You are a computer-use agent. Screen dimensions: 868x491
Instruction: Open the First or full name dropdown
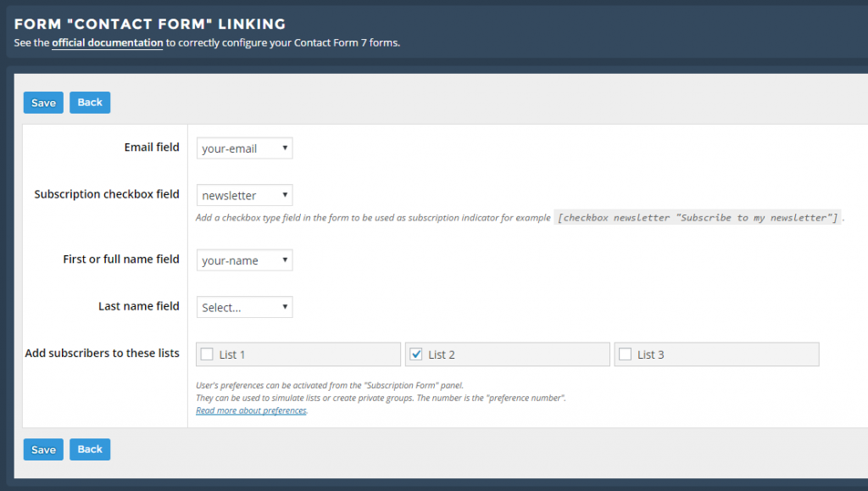tap(245, 260)
